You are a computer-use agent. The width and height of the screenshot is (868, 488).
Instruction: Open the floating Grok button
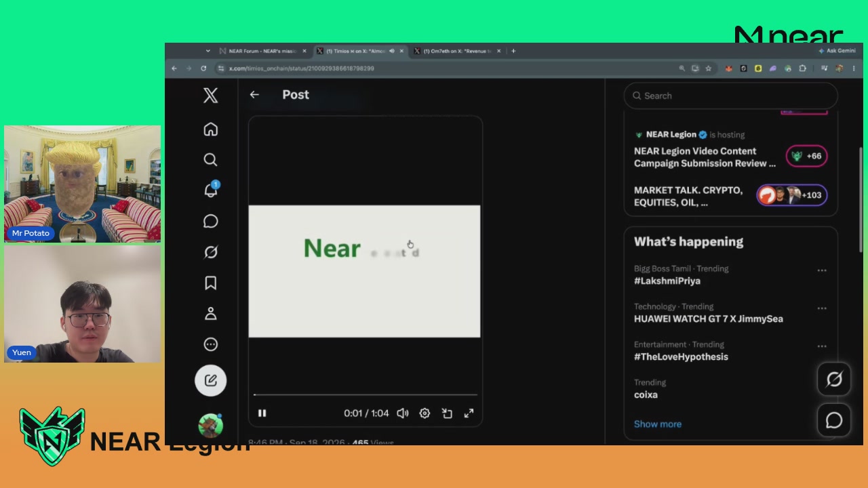pyautogui.click(x=834, y=380)
